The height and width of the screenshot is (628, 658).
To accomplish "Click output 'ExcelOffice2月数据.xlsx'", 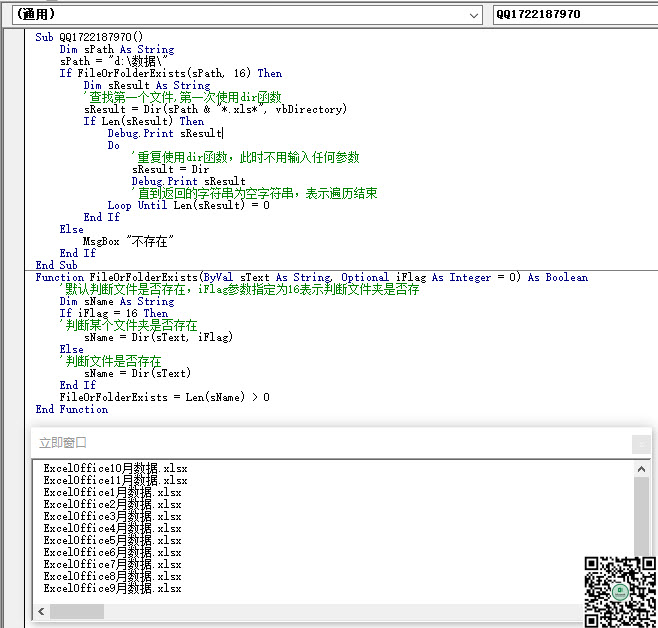I will [112, 504].
